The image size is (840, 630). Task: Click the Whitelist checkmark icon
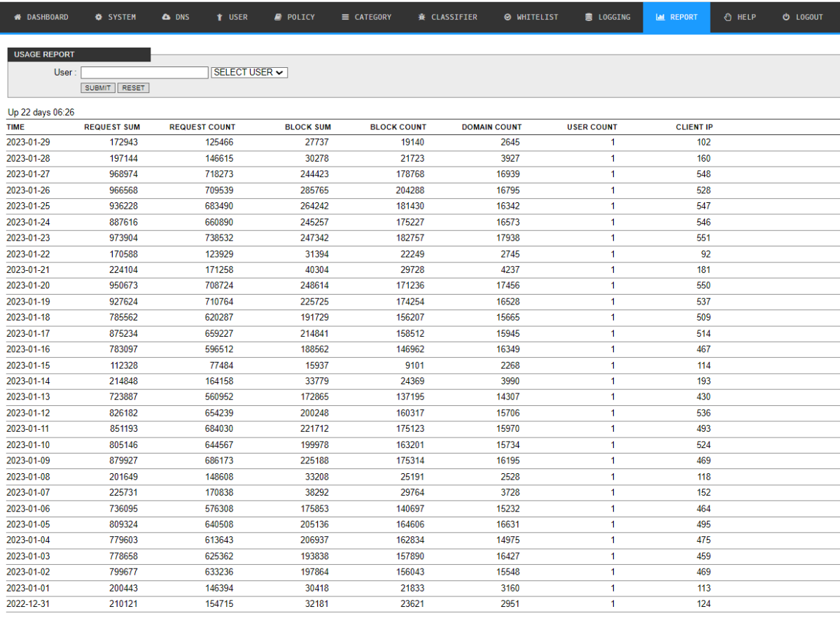507,17
